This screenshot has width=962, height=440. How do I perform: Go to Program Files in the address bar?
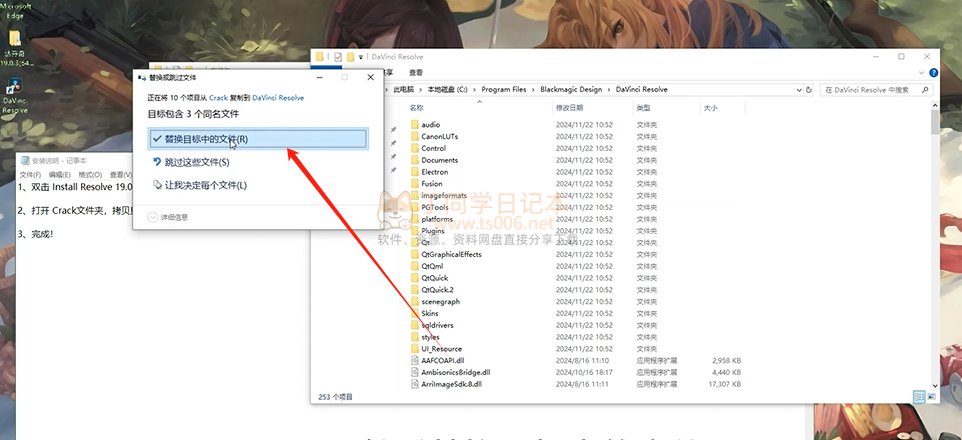pos(504,90)
